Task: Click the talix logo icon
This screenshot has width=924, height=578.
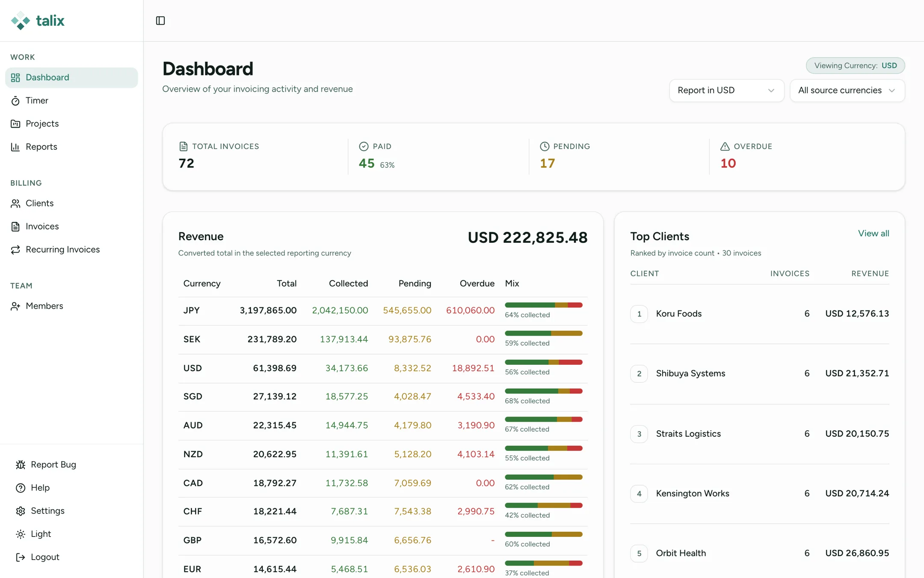Action: 20,21
